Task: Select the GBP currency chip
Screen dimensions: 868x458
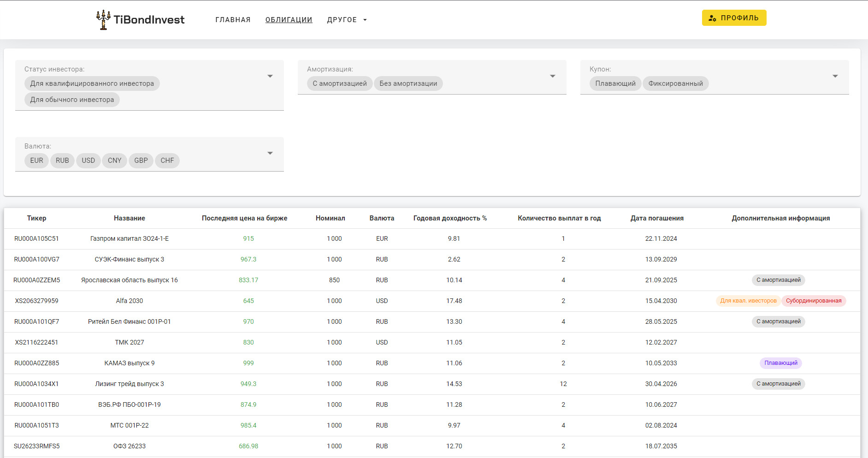Action: (141, 161)
